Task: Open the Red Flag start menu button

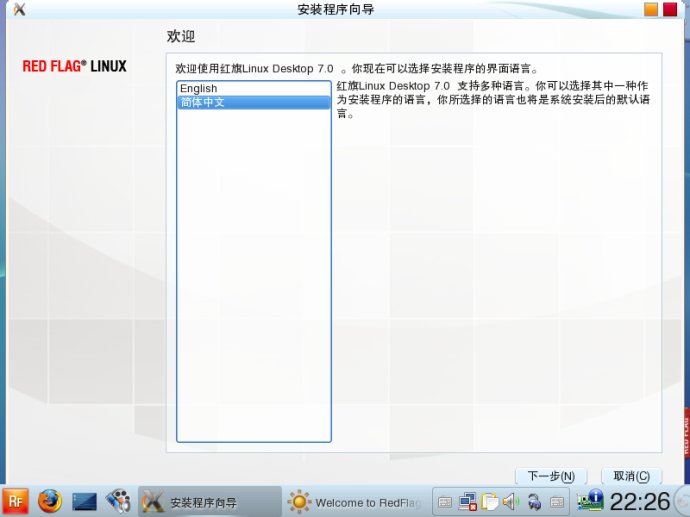Action: tap(15, 500)
